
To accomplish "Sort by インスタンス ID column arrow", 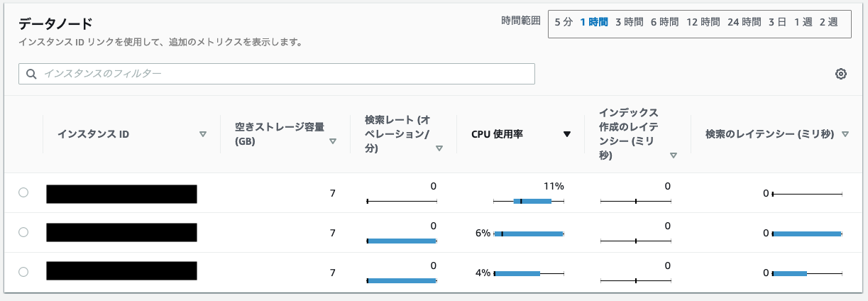I will 203,134.
